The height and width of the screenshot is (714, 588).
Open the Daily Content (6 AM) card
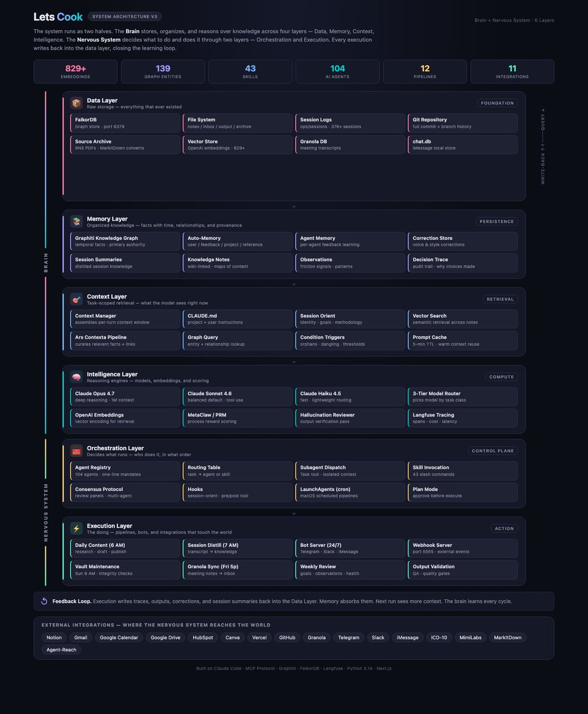click(x=124, y=549)
